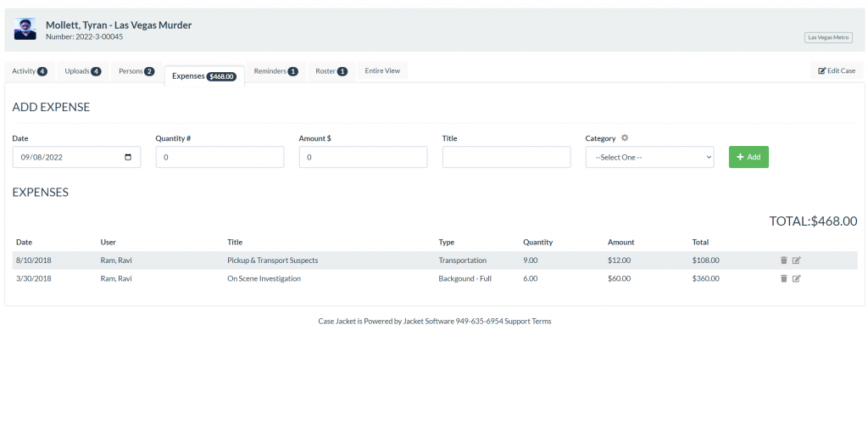Click the Las Vegas Metro tag
868x448 pixels.
pos(828,37)
